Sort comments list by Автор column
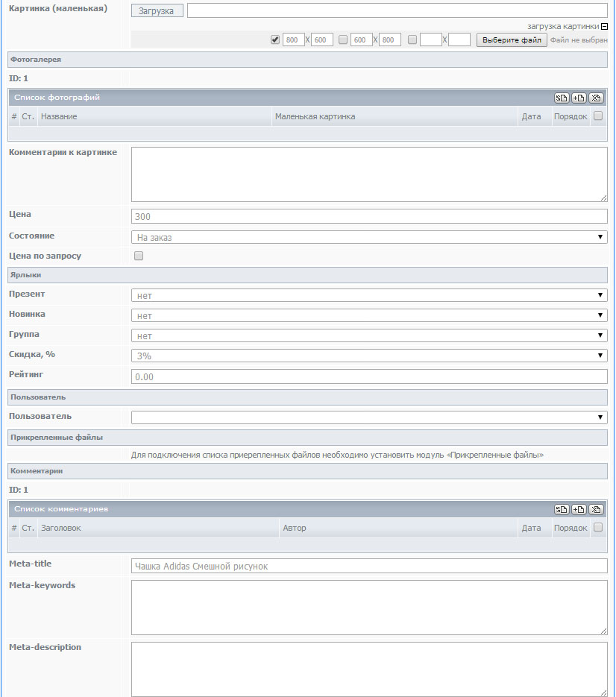This screenshot has height=697, width=616. [x=295, y=528]
